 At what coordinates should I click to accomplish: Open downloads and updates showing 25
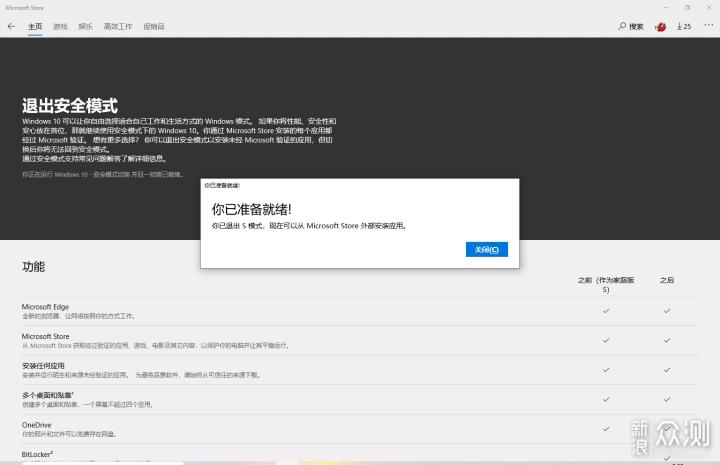pyautogui.click(x=684, y=27)
